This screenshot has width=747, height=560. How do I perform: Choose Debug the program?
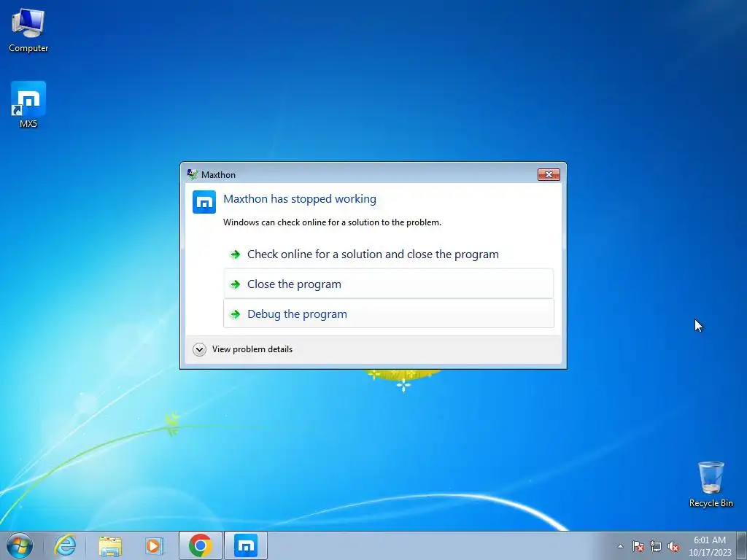(388, 314)
